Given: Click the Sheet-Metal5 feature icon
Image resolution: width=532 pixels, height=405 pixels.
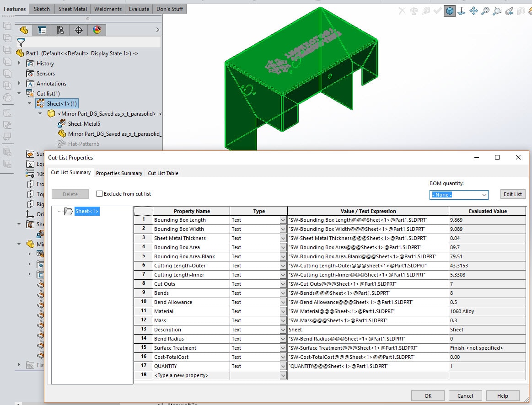Looking at the screenshot, I should click(x=62, y=124).
